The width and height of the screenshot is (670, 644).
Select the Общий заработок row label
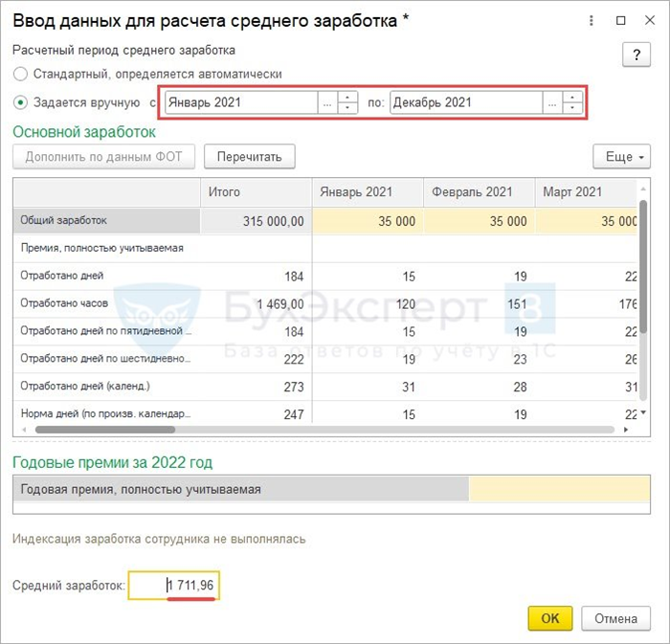pos(106,221)
